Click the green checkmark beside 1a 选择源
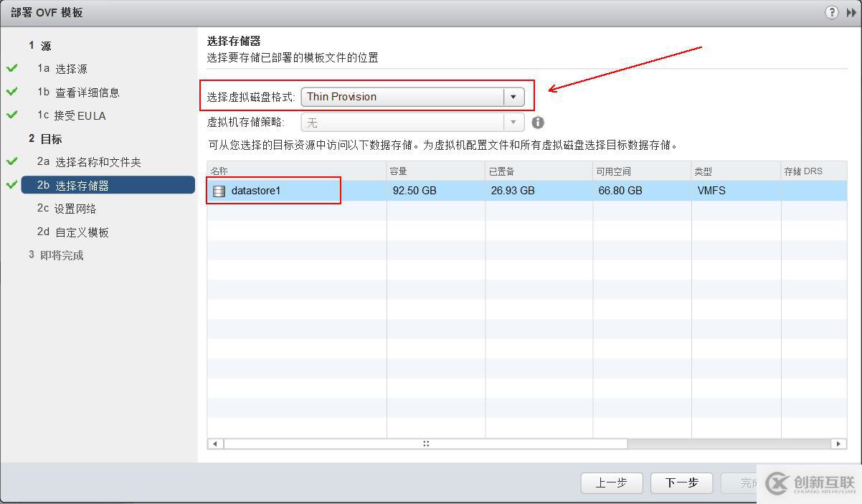Image resolution: width=862 pixels, height=504 pixels. click(x=13, y=69)
